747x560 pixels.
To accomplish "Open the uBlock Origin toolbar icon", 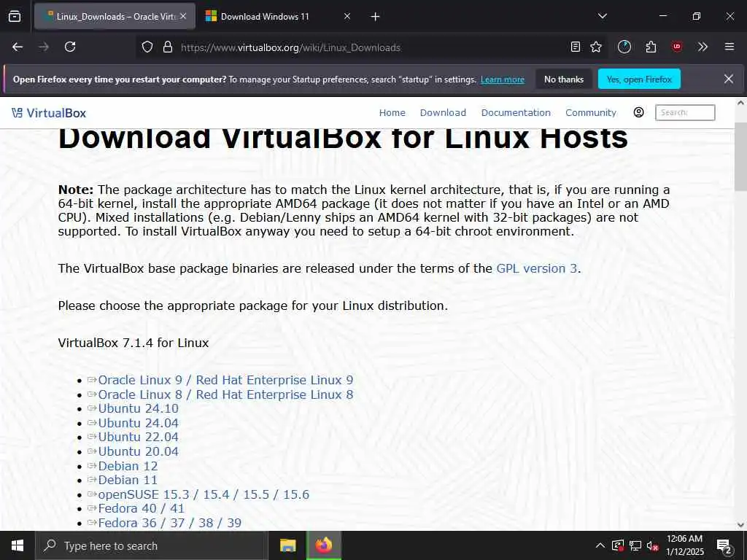I will click(677, 47).
